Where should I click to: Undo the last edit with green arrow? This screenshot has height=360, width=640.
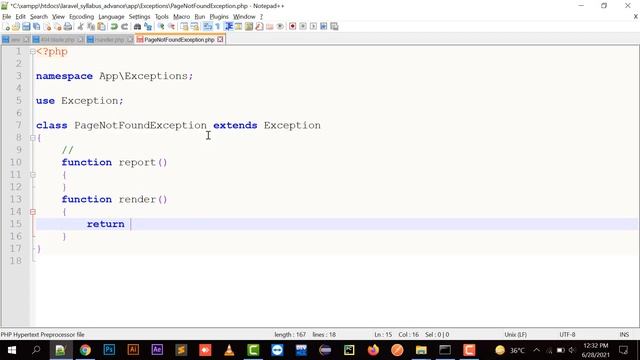pos(114,27)
